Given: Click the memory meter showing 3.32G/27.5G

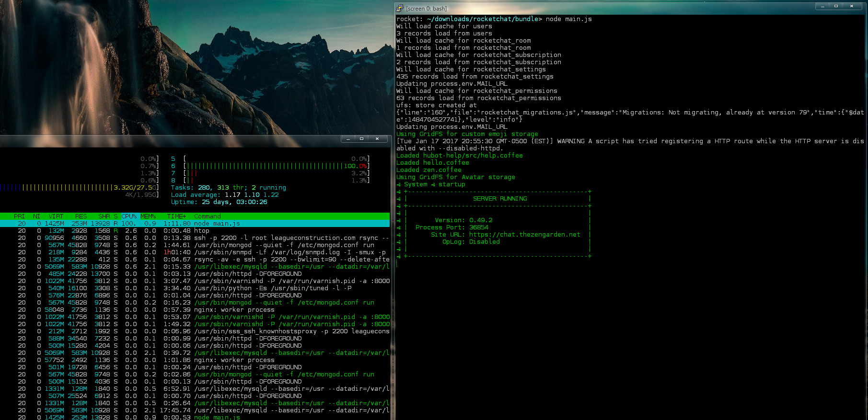Looking at the screenshot, I should (x=79, y=188).
